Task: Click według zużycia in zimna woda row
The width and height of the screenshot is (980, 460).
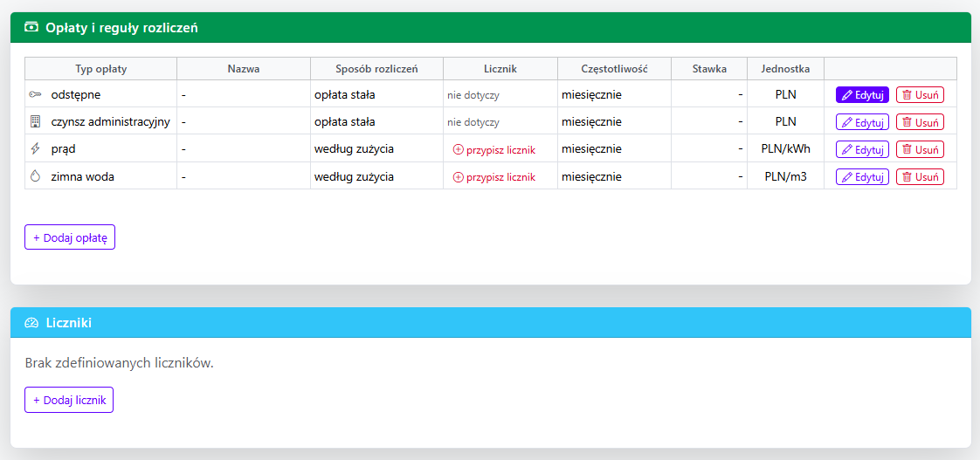Action: tap(354, 177)
